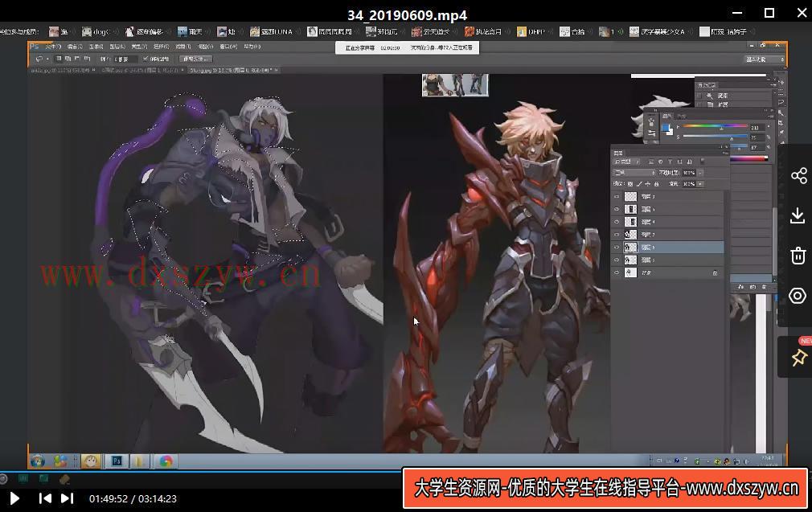Screen dimensions: 812x512
Task: Open the Lasso tool preset picker arrow
Action: pos(47,59)
